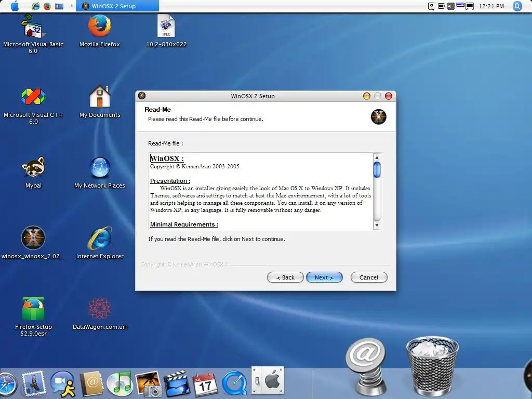
Task: Open iPhoto in the dock
Action: [x=148, y=384]
